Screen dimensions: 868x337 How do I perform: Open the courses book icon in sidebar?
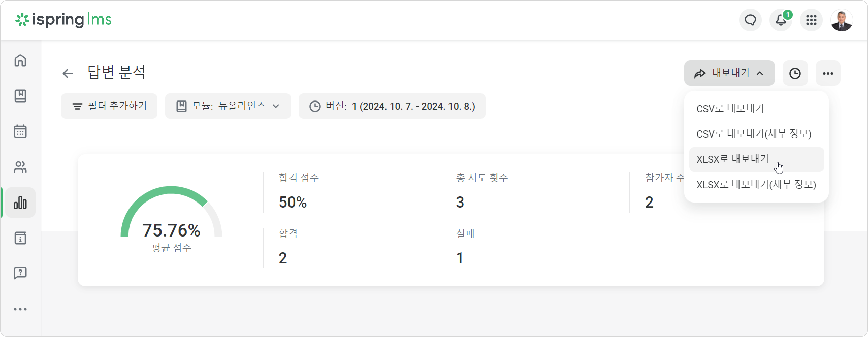click(x=20, y=96)
